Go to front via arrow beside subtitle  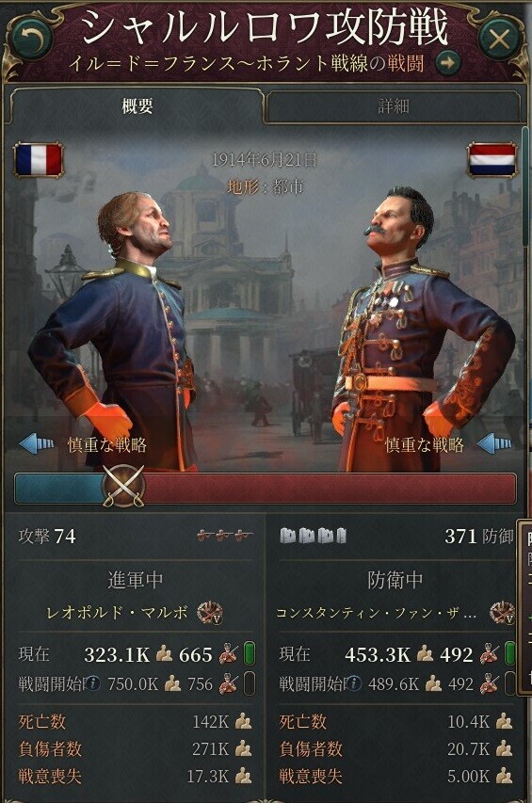tap(448, 63)
